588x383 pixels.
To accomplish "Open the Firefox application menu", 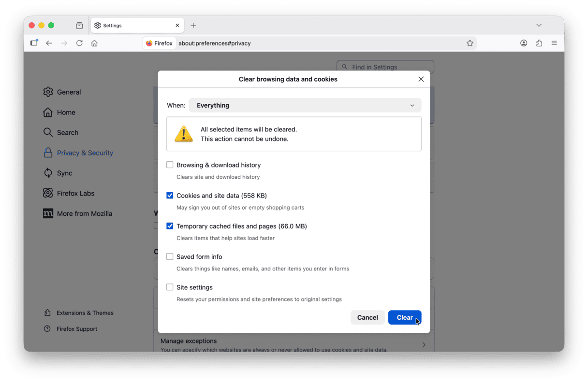I will (554, 43).
